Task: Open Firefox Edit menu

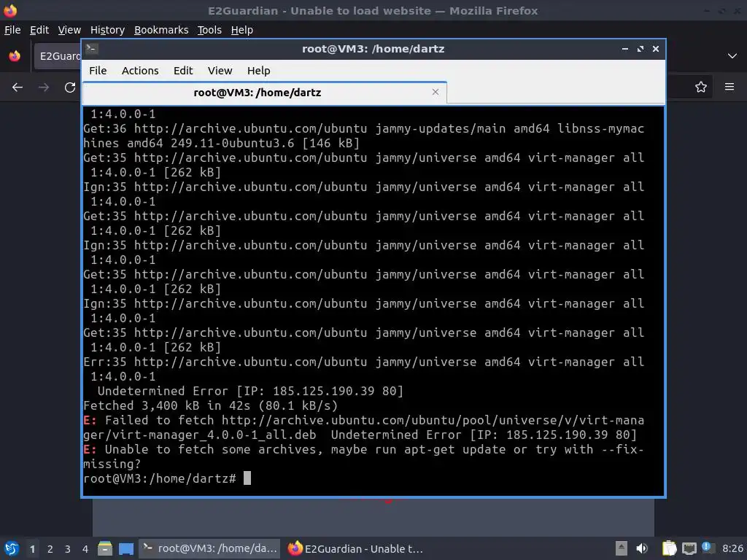Action: [x=39, y=30]
